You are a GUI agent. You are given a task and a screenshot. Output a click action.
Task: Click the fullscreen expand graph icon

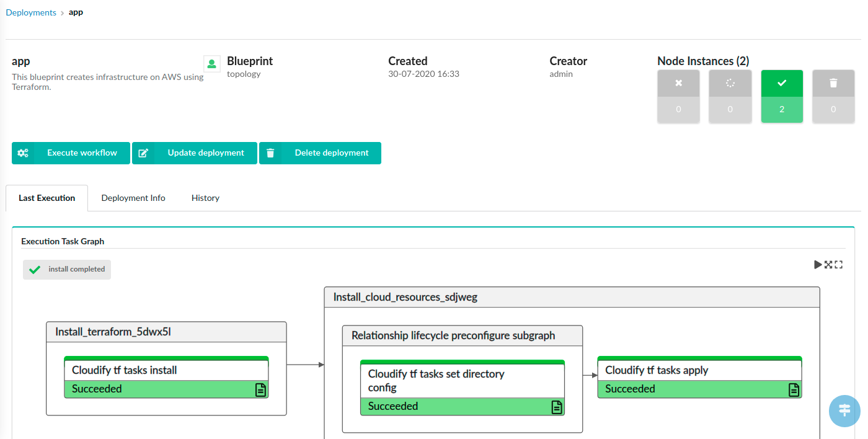[839, 265]
